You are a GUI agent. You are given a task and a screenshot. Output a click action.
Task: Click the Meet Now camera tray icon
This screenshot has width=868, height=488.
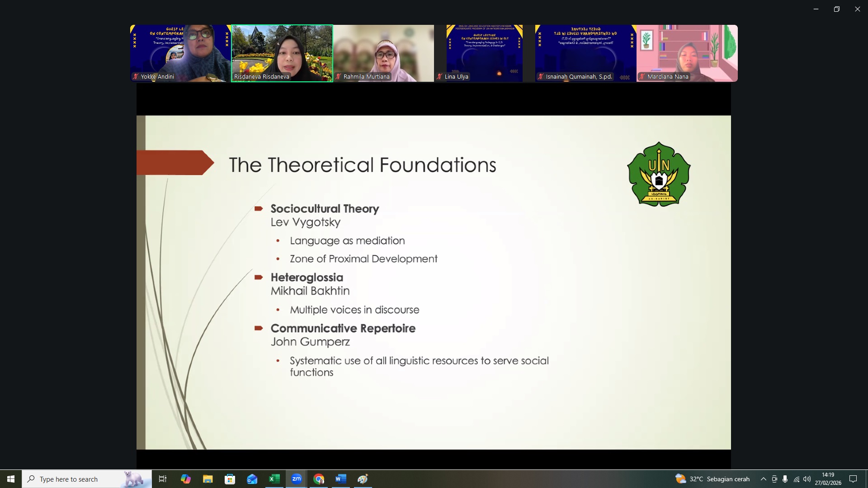774,479
